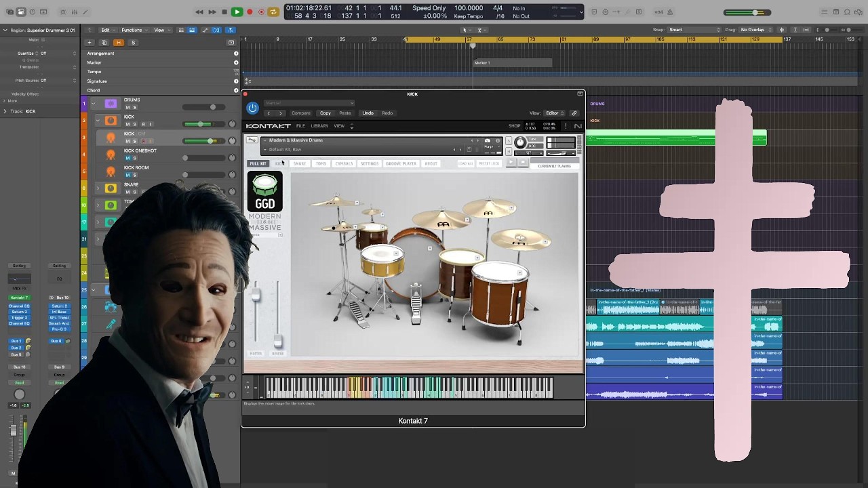Click the KICK ROOM pan knob
Image resolution: width=868 pixels, height=488 pixels.
pos(232,175)
